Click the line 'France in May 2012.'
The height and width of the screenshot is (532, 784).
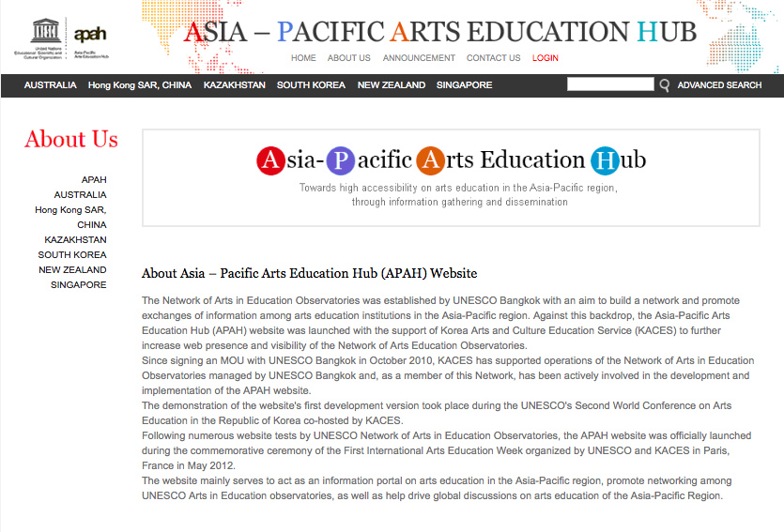point(189,465)
